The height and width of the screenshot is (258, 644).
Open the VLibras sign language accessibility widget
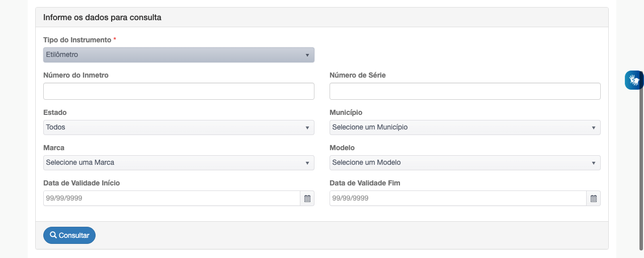(634, 80)
